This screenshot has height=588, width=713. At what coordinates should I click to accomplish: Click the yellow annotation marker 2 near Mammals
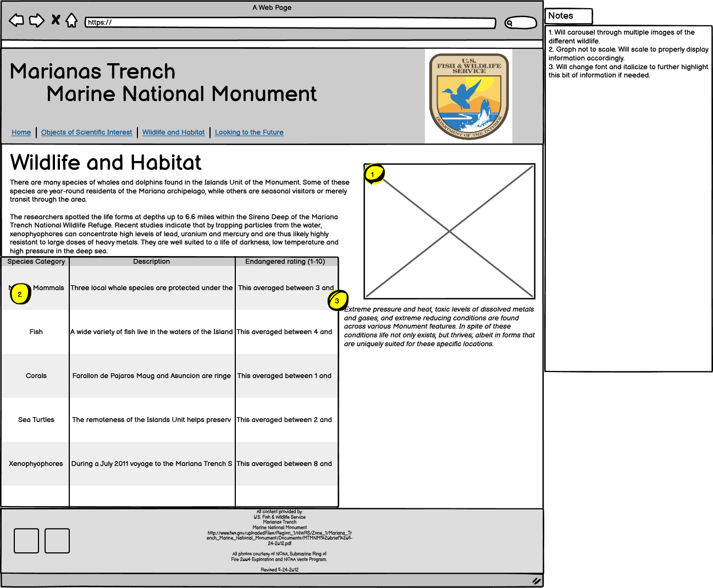coord(20,295)
